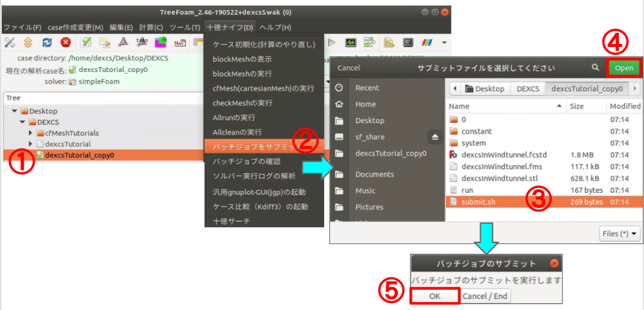This screenshot has height=310, width=644.
Task: Open the Files (*) filter dropdown
Action: [620, 233]
